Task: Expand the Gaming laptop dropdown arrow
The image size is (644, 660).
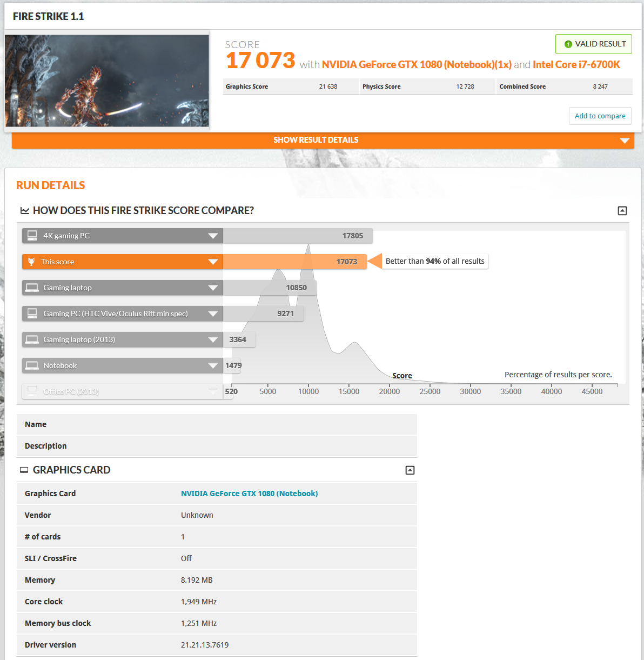Action: coord(213,288)
